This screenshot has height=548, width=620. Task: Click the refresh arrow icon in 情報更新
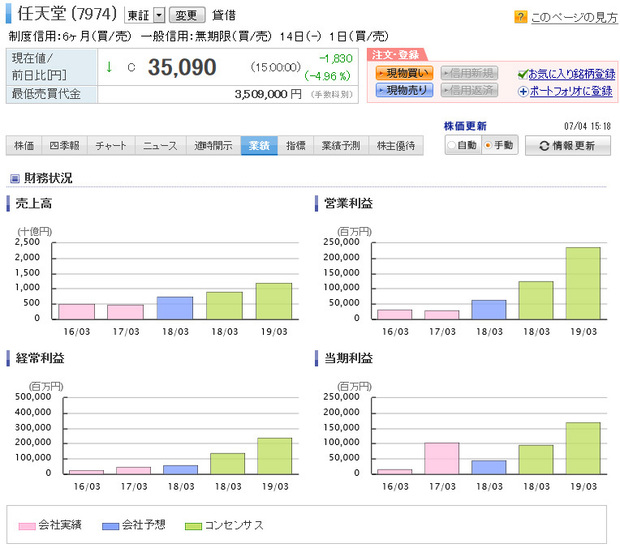(x=544, y=146)
